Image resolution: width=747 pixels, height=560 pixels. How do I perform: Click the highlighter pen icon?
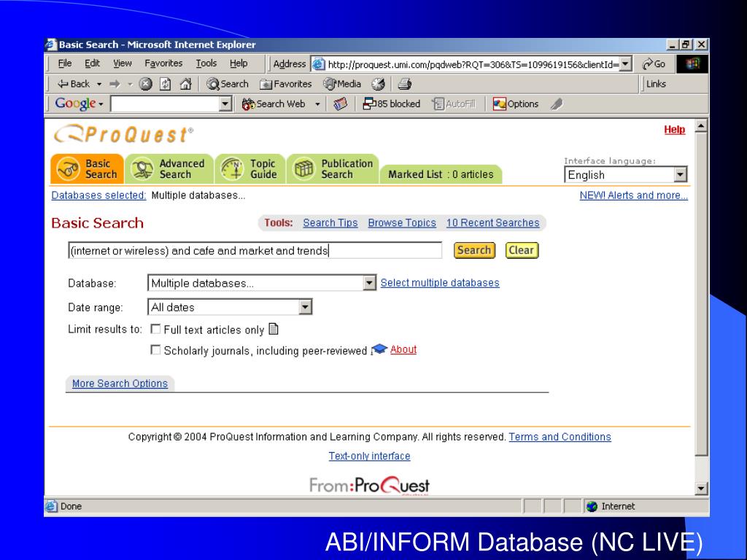pyautogui.click(x=557, y=104)
